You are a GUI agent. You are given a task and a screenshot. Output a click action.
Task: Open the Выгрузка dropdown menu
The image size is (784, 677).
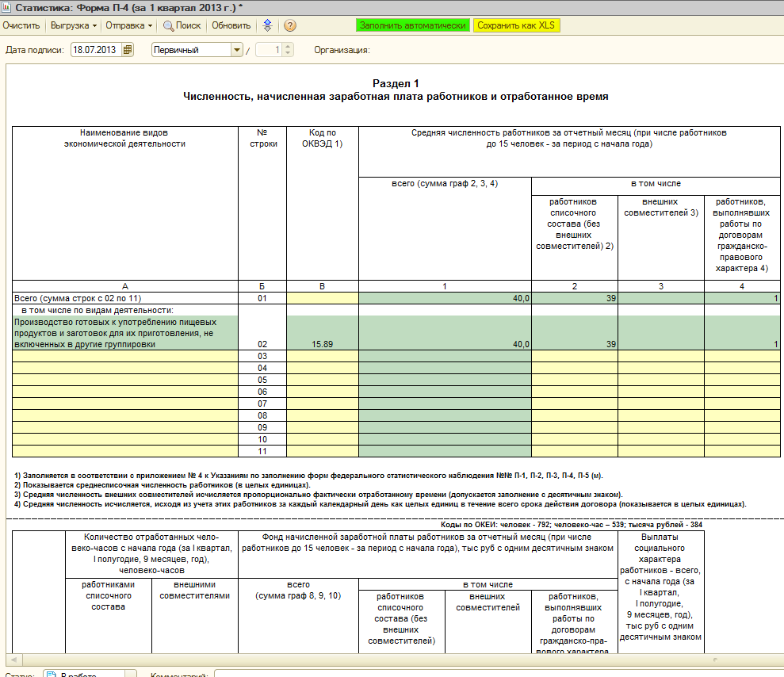tap(74, 25)
